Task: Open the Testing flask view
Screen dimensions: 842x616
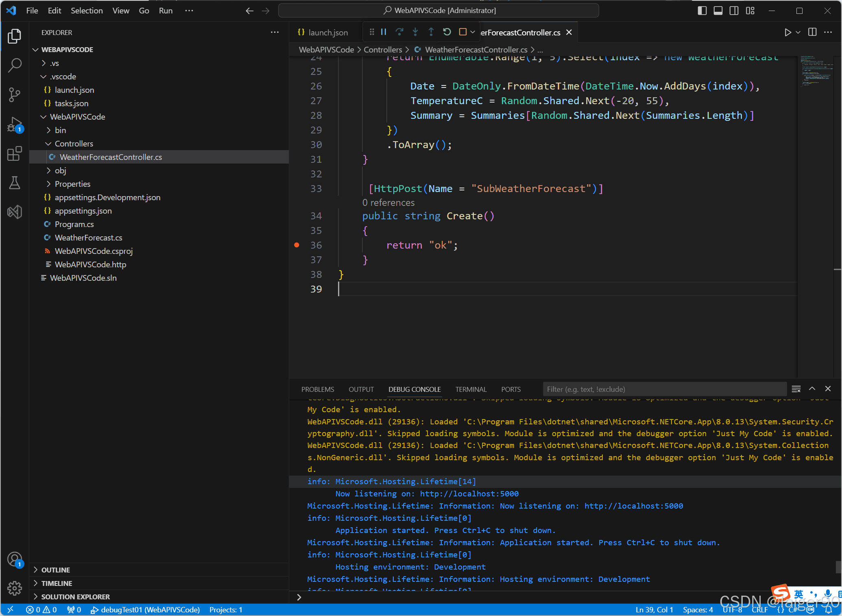Action: coord(15,183)
